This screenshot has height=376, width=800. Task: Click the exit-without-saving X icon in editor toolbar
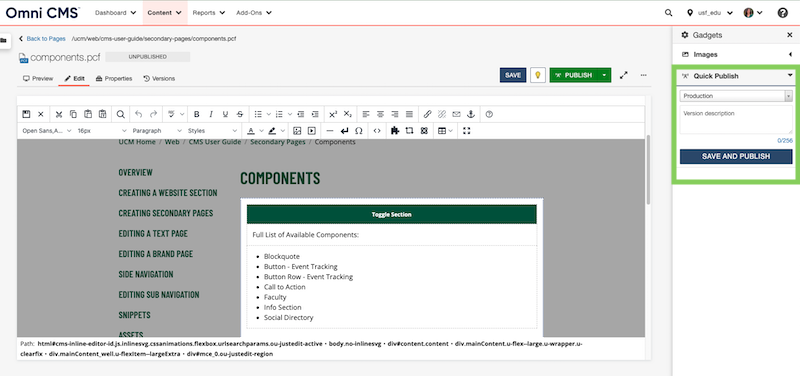(41, 114)
